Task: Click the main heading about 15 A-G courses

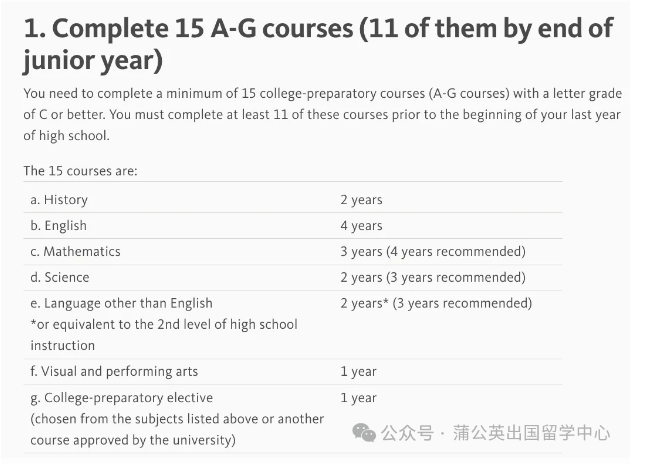Action: pos(318,45)
